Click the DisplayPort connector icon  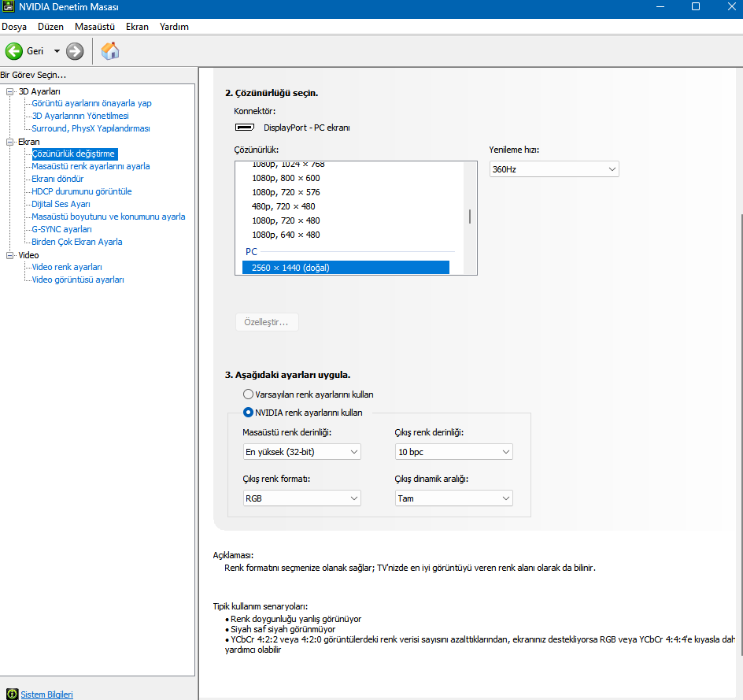(x=245, y=128)
